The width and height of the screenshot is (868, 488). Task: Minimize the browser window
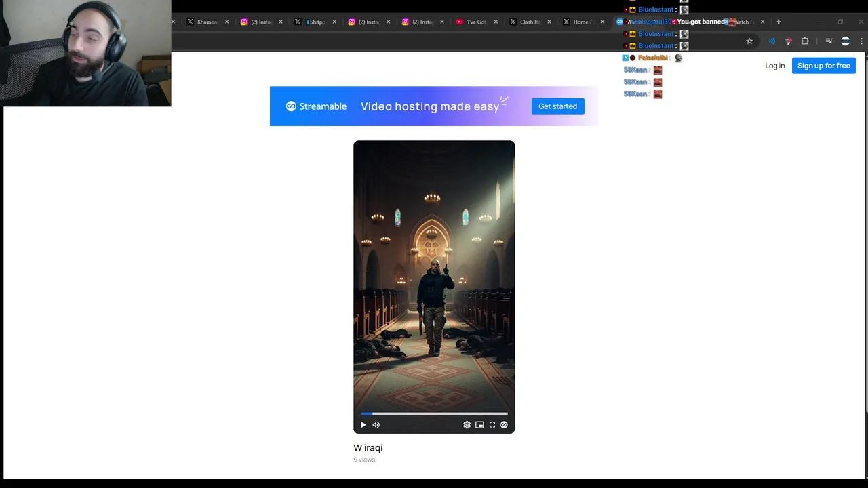(x=819, y=22)
